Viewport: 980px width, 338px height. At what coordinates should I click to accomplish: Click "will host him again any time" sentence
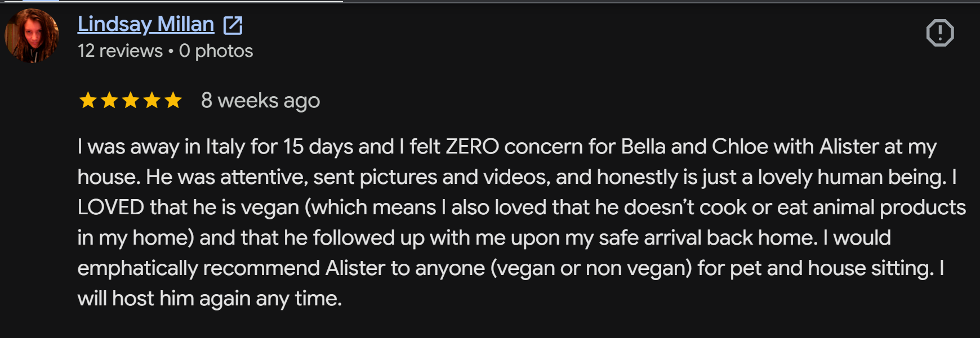click(x=210, y=299)
